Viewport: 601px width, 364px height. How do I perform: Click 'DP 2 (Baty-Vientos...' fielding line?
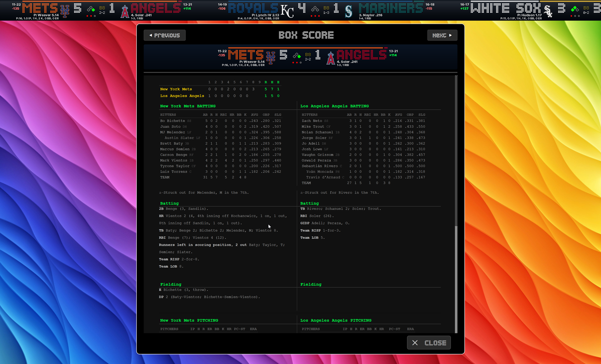pyautogui.click(x=209, y=297)
